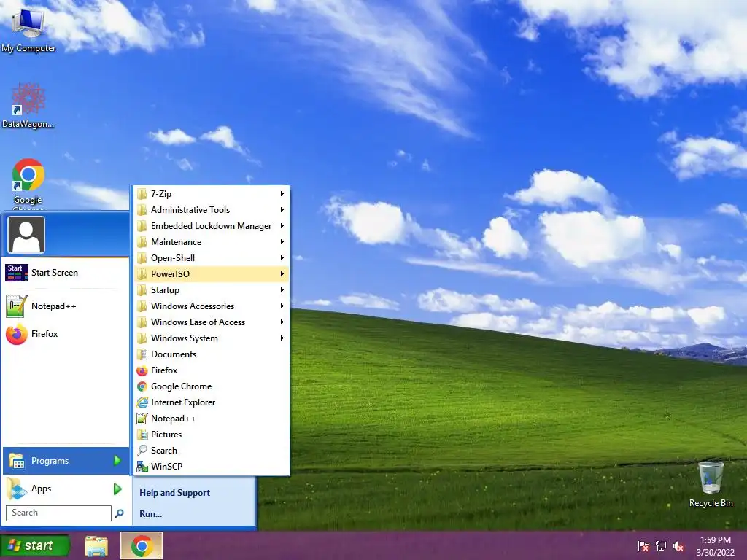Viewport: 747px width, 560px height.
Task: Expand Embedded Lockdown Manager submenu arrow
Action: click(282, 226)
